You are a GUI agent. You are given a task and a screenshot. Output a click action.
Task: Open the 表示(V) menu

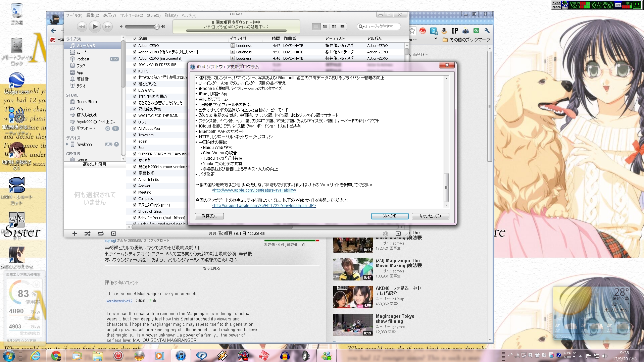[x=109, y=15]
